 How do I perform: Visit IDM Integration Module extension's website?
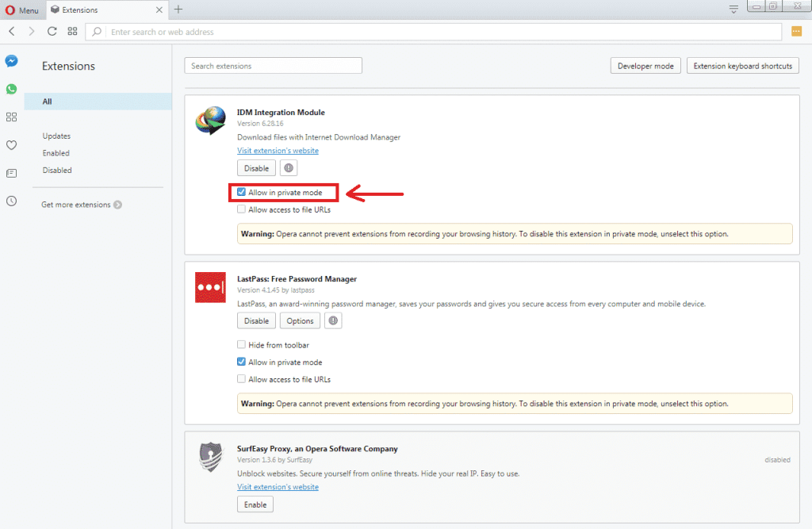278,150
